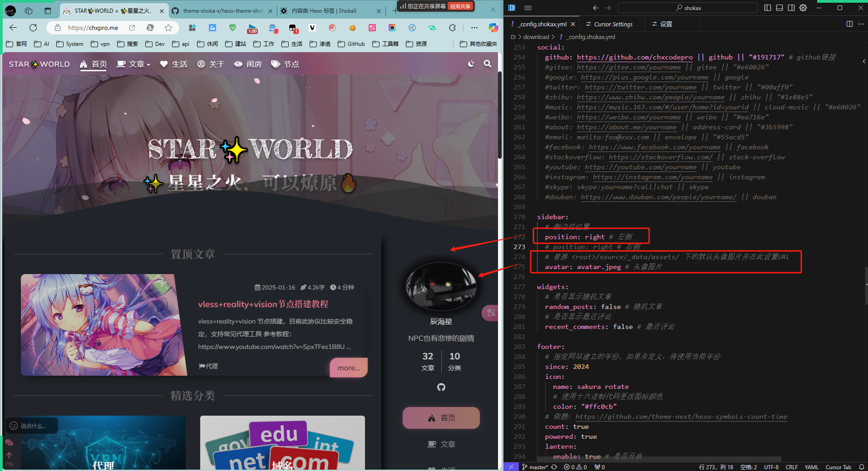Open the 文章 dropdown in blog navigation
The height and width of the screenshot is (471, 868).
pos(133,64)
